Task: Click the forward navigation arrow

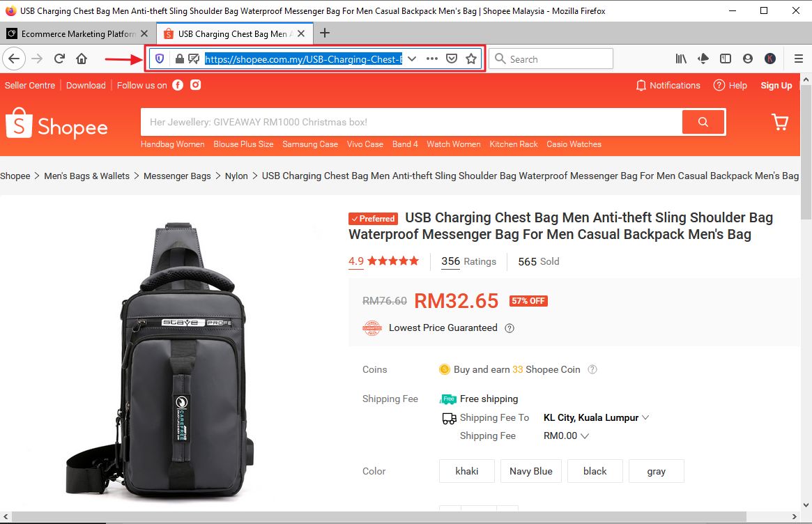Action: [37, 59]
